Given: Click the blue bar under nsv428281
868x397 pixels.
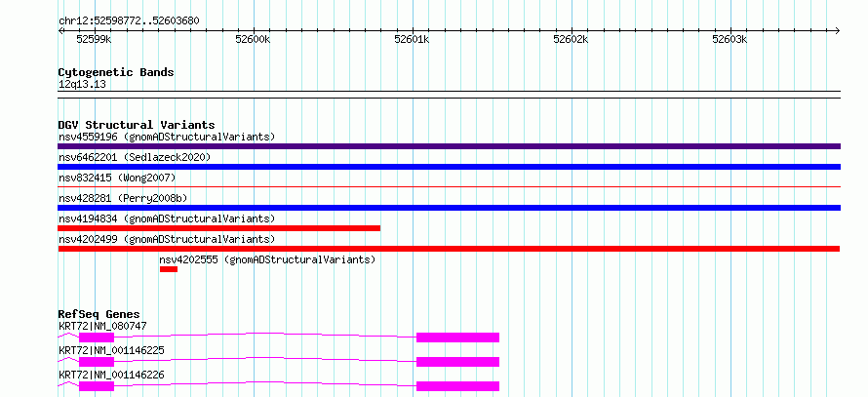Looking at the screenshot, I should 449,208.
